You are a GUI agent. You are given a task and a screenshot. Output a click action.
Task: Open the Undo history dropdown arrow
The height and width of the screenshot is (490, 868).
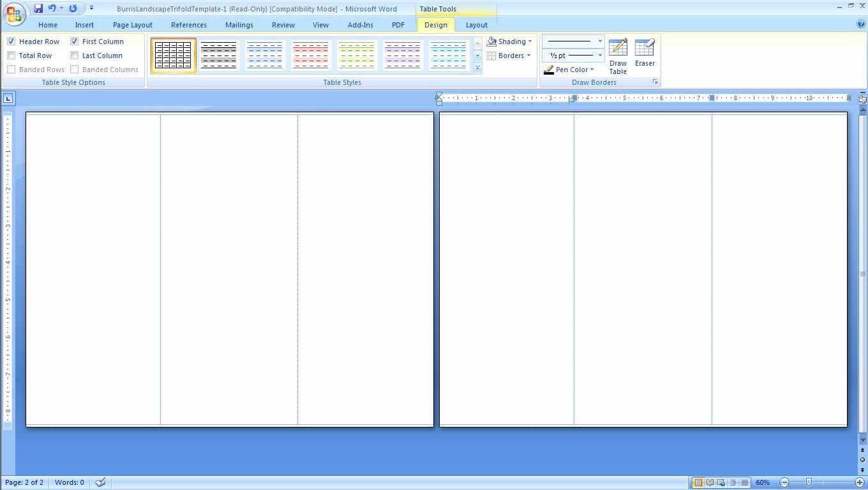61,8
